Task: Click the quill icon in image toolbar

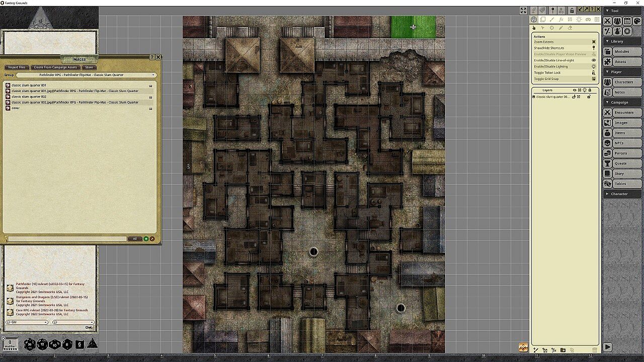Action: 533,10
